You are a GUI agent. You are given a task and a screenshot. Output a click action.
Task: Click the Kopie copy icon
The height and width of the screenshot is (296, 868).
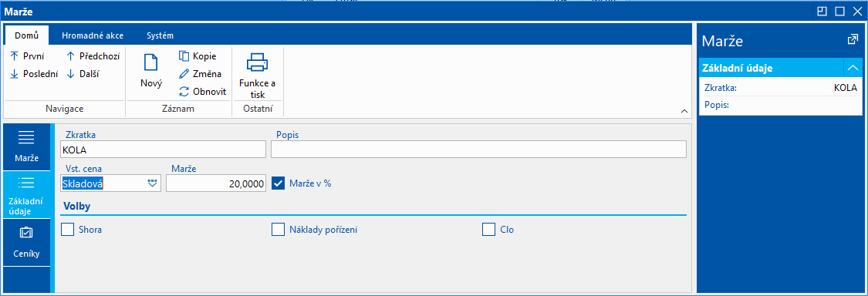pyautogui.click(x=184, y=55)
